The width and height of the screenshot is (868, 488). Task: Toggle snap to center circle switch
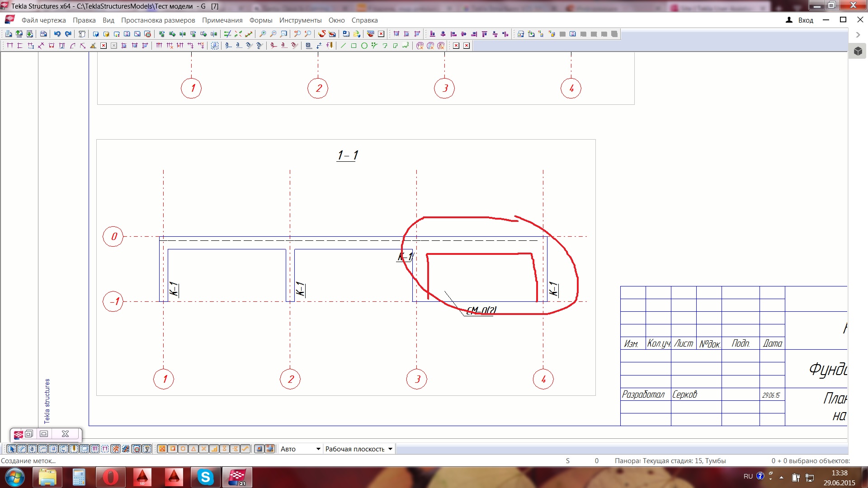pos(183,449)
